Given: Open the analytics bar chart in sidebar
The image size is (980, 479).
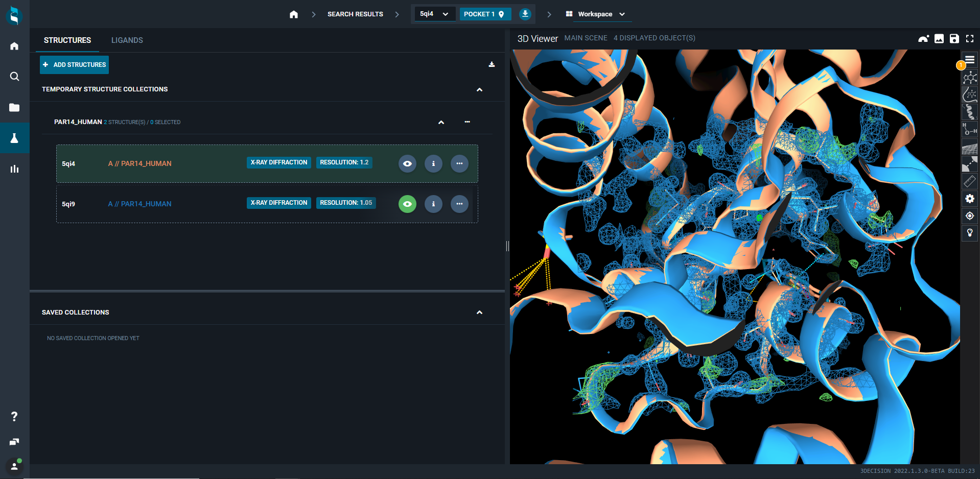Looking at the screenshot, I should (14, 169).
